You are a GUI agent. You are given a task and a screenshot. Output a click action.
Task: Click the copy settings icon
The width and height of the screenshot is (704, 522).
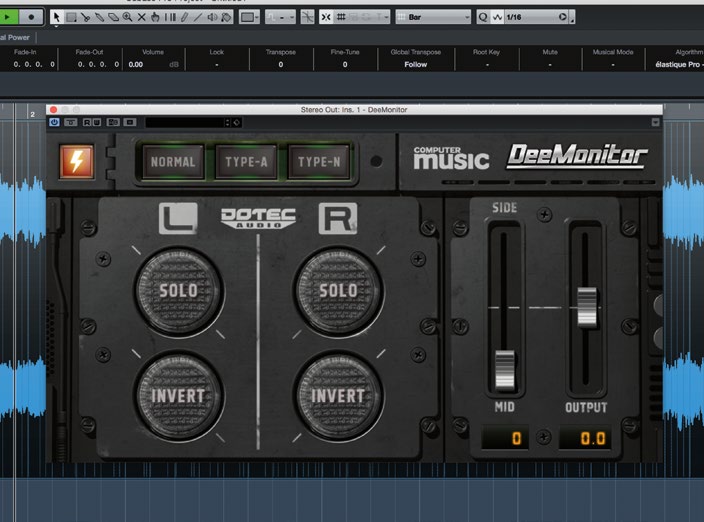pyautogui.click(x=130, y=122)
